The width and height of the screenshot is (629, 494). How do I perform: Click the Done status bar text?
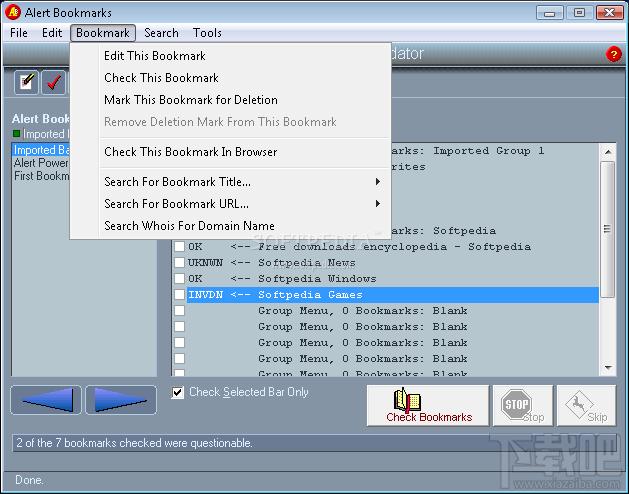[29, 480]
